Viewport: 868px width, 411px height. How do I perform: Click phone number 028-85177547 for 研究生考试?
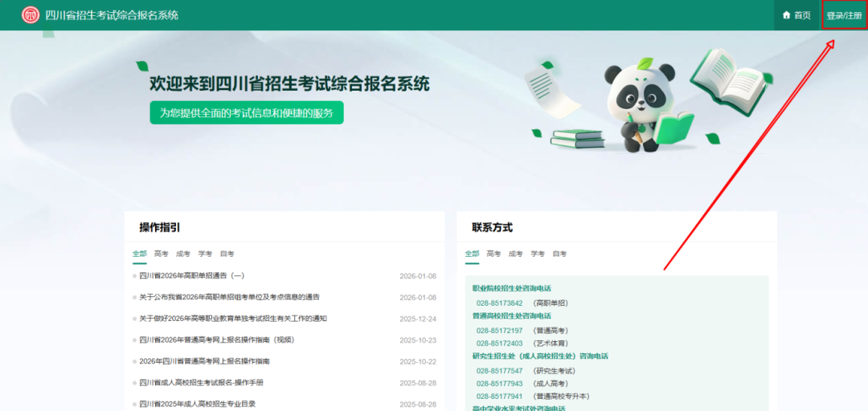click(499, 371)
